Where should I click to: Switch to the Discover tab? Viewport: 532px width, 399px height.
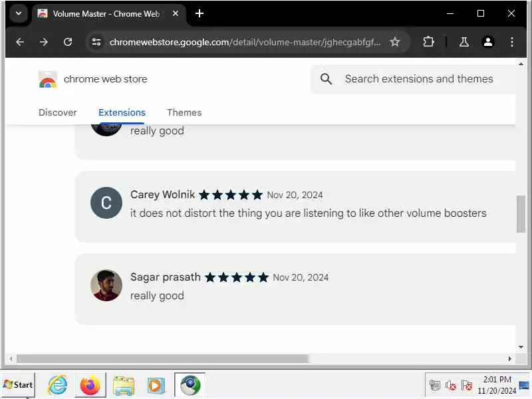click(x=58, y=112)
